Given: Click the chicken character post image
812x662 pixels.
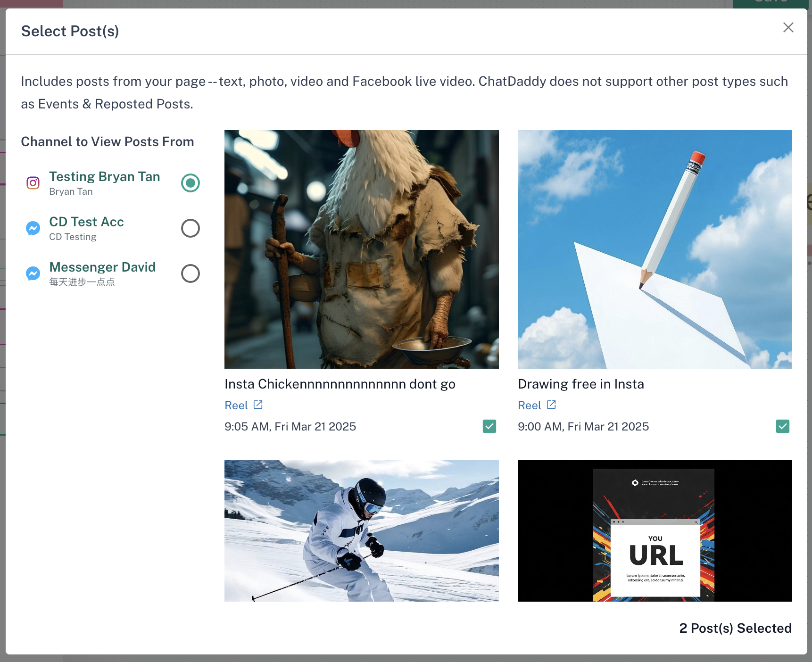Looking at the screenshot, I should pyautogui.click(x=361, y=249).
